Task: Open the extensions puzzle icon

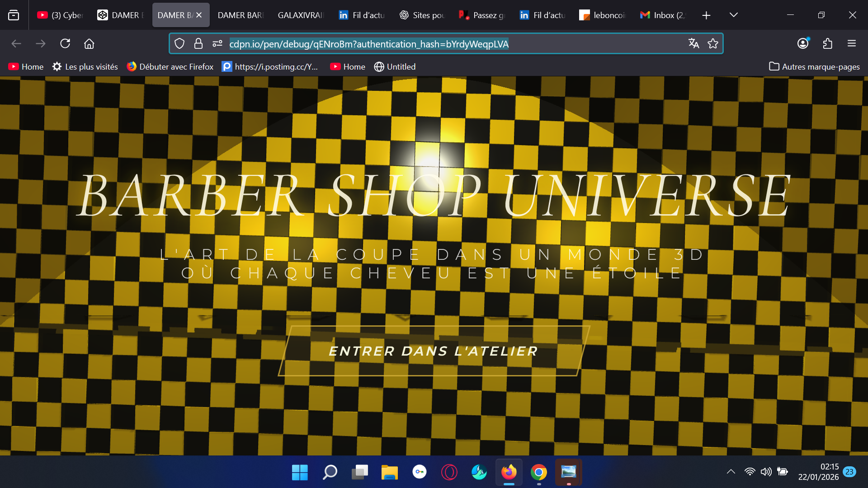Action: [827, 43]
